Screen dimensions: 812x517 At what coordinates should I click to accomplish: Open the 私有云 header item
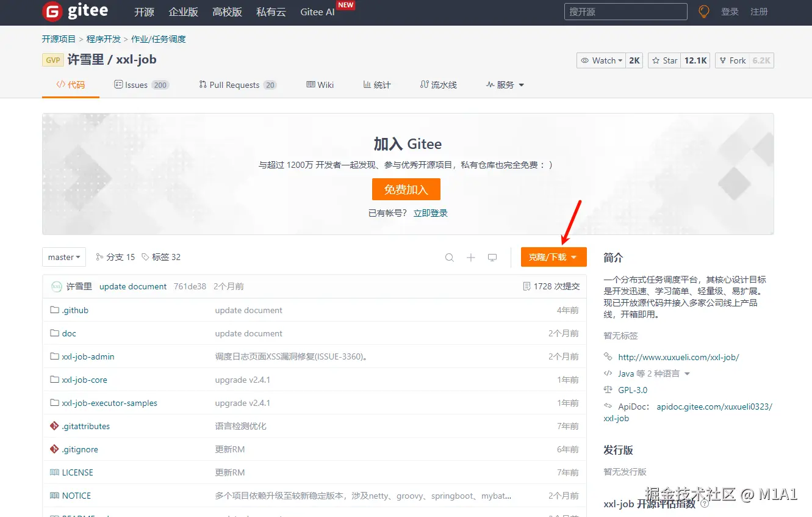[271, 12]
